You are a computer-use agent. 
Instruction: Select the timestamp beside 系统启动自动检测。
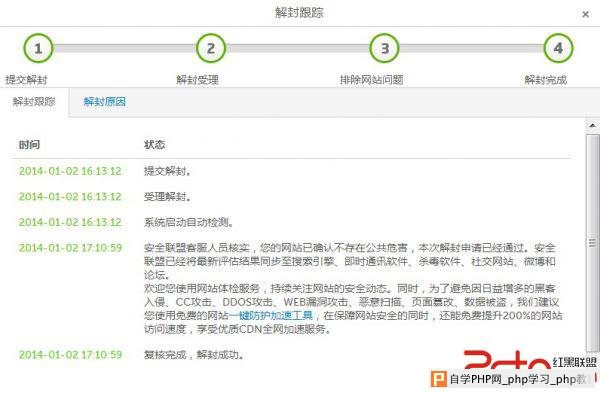point(70,222)
